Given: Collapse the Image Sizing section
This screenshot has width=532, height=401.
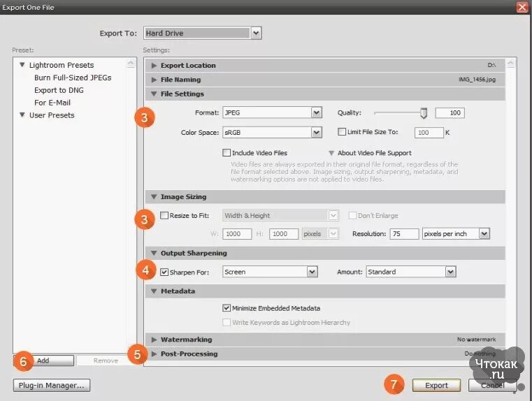Looking at the screenshot, I should pos(154,196).
